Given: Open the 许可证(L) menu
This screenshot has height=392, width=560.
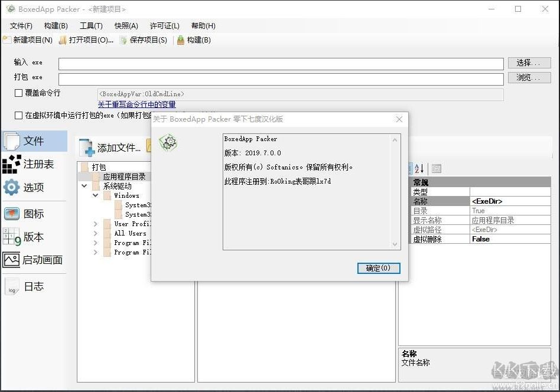Looking at the screenshot, I should tap(164, 26).
